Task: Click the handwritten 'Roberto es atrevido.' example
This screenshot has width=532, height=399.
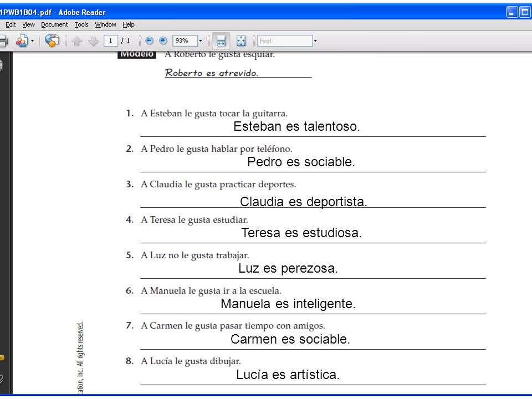Action: (211, 73)
